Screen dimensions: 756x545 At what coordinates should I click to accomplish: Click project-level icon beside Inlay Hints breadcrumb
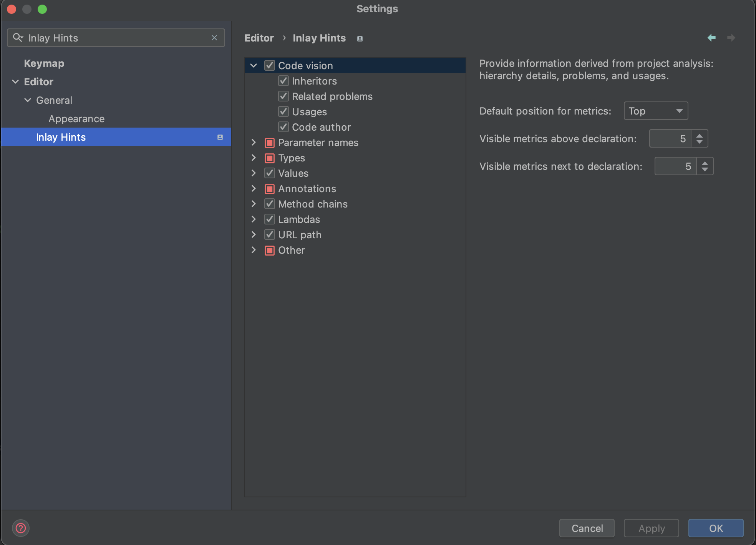tap(360, 38)
